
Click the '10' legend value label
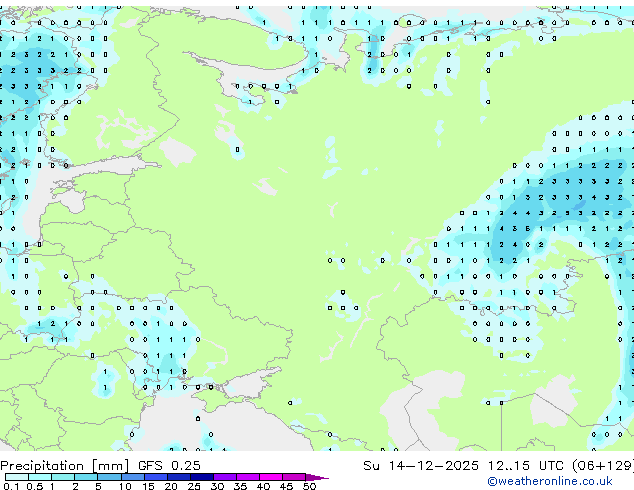click(x=125, y=486)
